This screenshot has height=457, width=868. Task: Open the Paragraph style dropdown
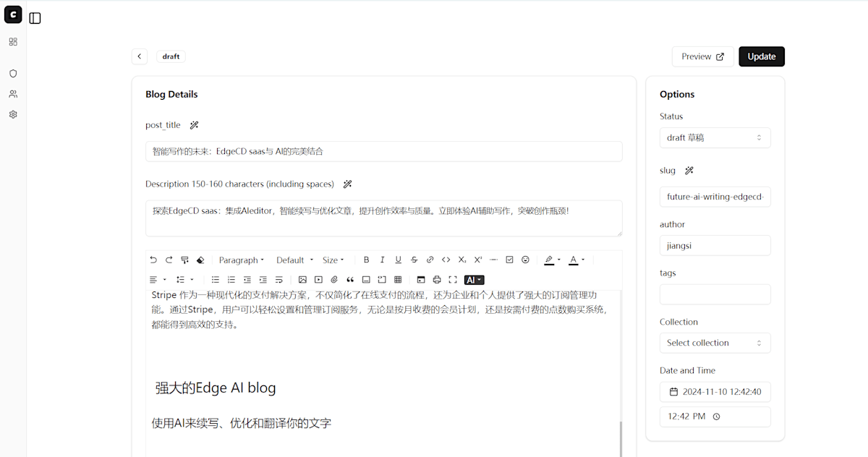(242, 260)
